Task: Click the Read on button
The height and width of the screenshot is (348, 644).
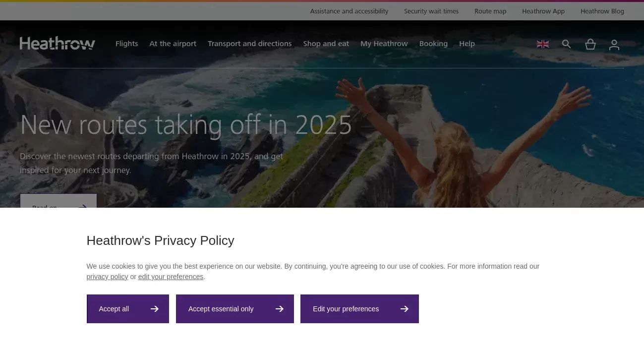Action: tap(59, 201)
